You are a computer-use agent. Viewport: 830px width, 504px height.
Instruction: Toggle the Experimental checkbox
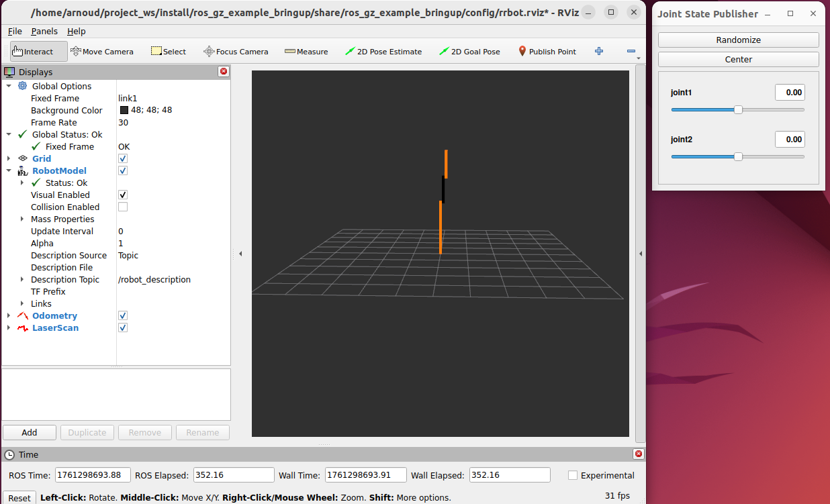[x=573, y=475]
